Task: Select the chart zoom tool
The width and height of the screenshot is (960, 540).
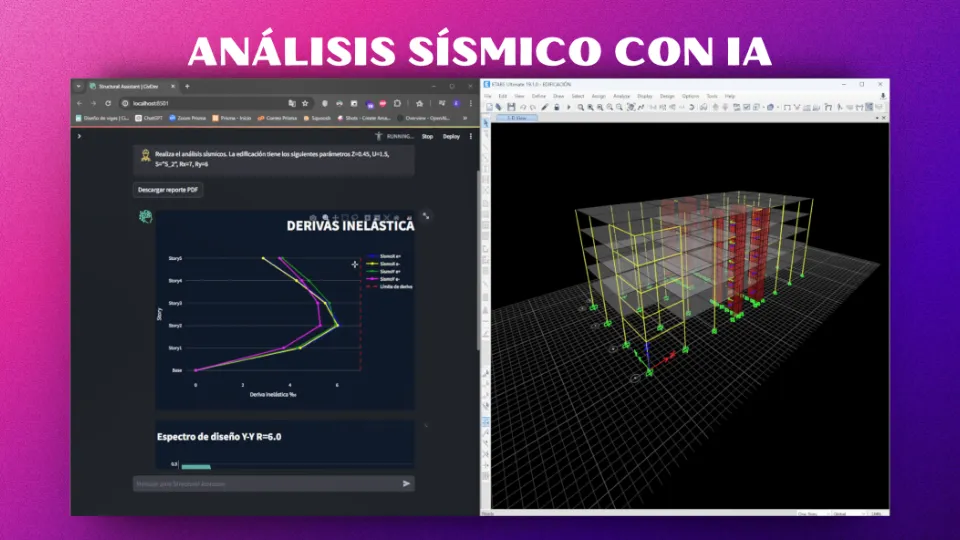Action: (x=325, y=218)
